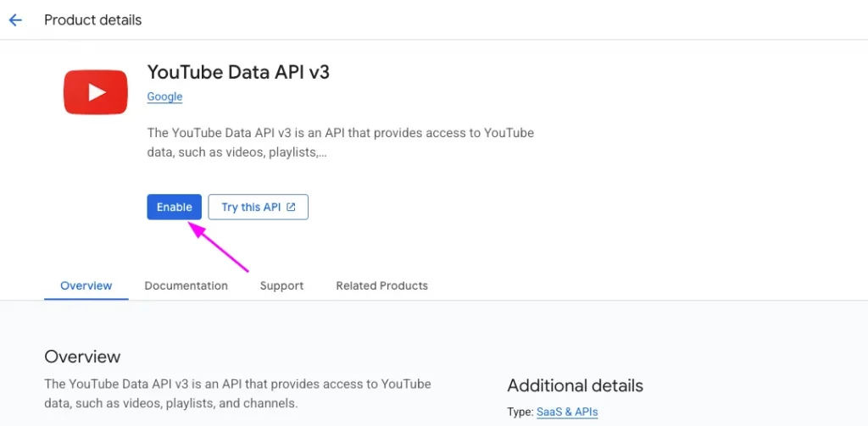Open the Support tab
Screen dimensions: 868x426
pos(281,286)
